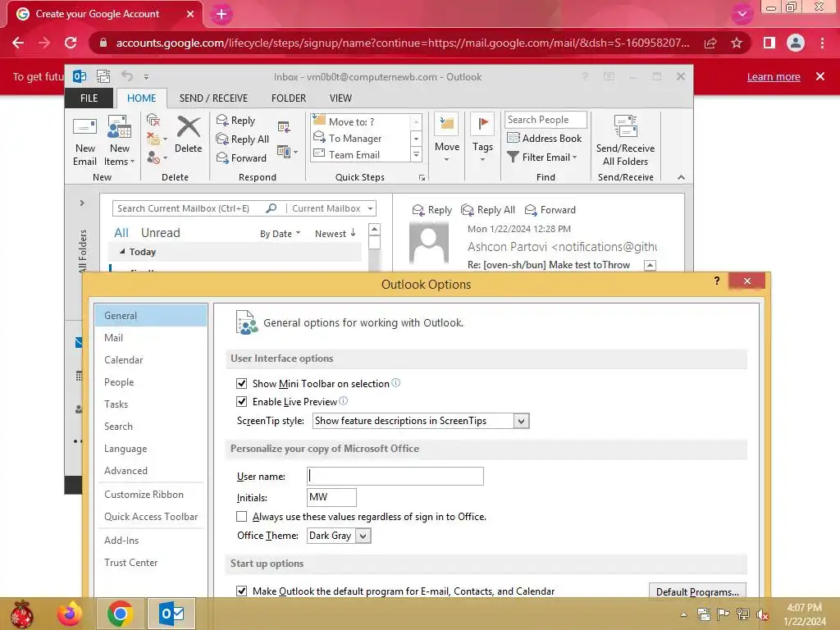Select Calendar in Outlook Options
The image size is (840, 630).
[151, 360]
